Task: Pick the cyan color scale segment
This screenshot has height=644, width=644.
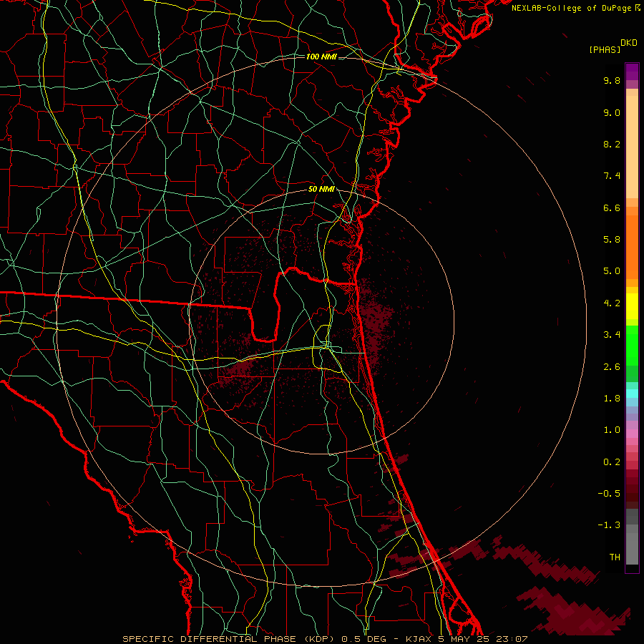Action: (632, 394)
